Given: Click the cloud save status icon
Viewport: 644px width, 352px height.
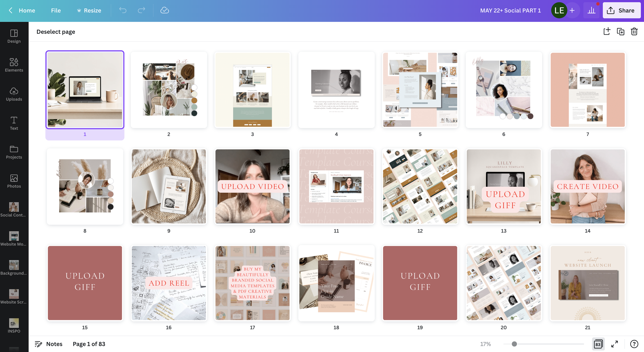Looking at the screenshot, I should (x=165, y=10).
